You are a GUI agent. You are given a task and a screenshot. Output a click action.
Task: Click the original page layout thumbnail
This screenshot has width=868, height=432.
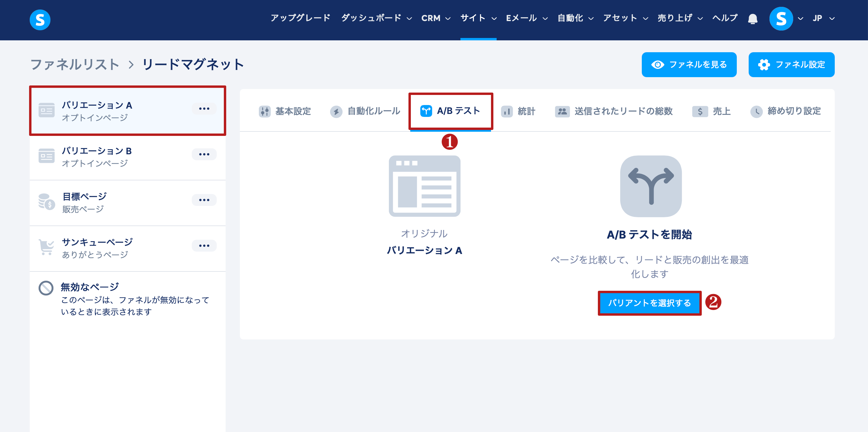point(424,186)
